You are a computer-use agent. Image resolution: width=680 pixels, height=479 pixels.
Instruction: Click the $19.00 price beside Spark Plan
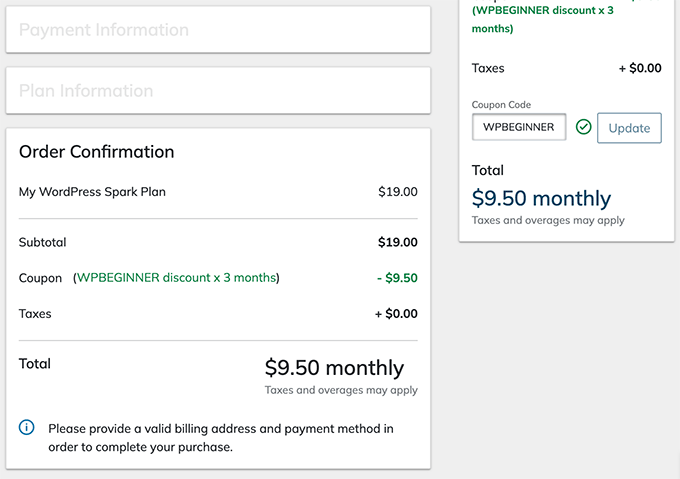398,192
